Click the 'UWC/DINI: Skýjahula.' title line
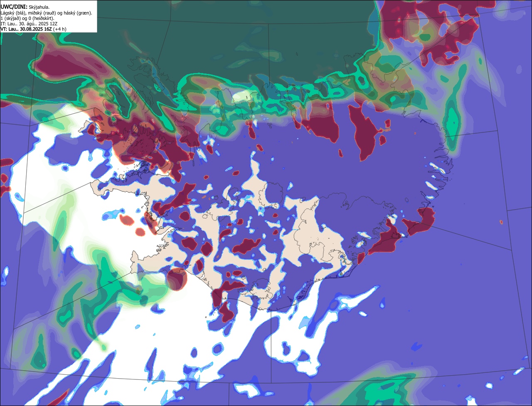Screen dimensions: 532x406 25,7
